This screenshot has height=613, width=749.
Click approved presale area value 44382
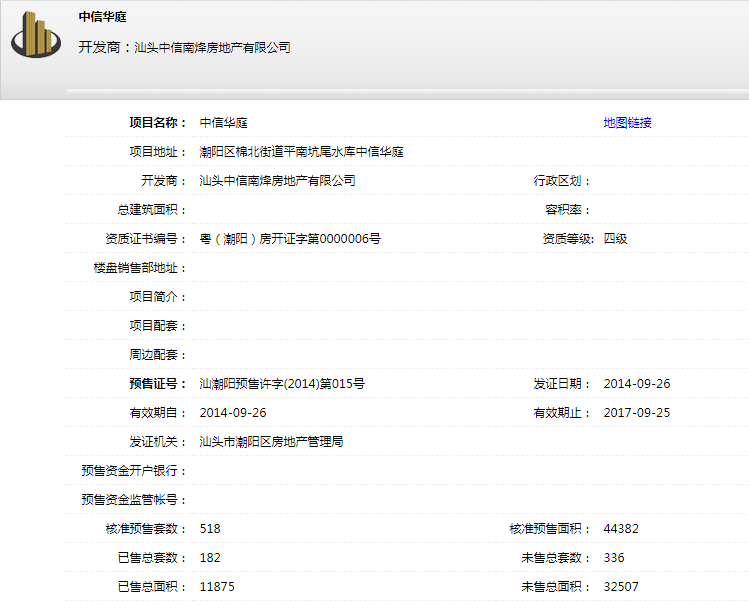pyautogui.click(x=621, y=529)
